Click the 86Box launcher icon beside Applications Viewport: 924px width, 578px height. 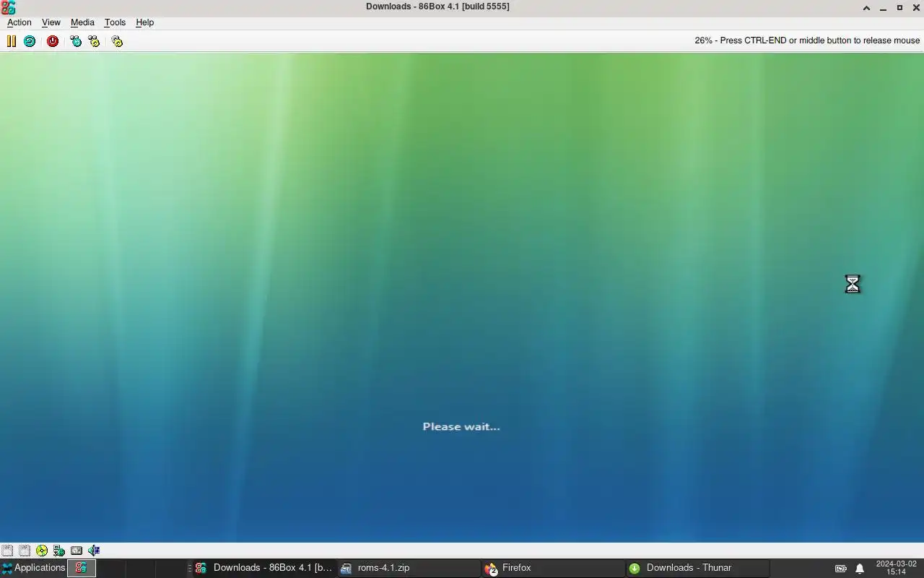coord(82,568)
